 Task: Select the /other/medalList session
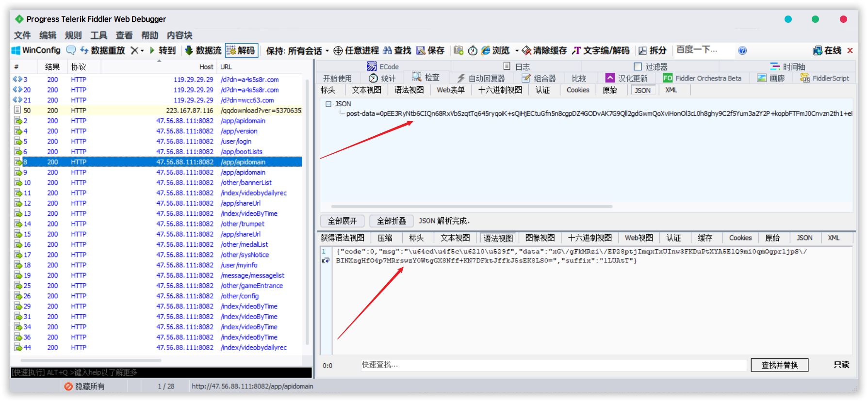point(157,244)
